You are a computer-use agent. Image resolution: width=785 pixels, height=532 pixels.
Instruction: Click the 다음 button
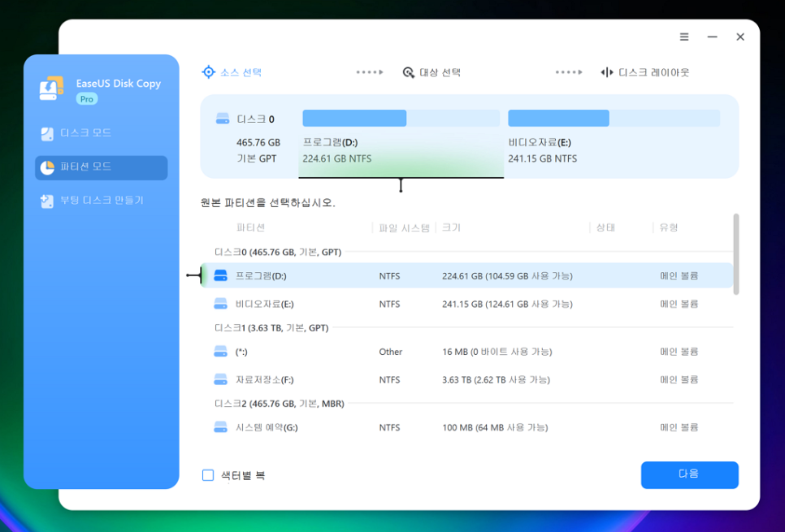689,474
